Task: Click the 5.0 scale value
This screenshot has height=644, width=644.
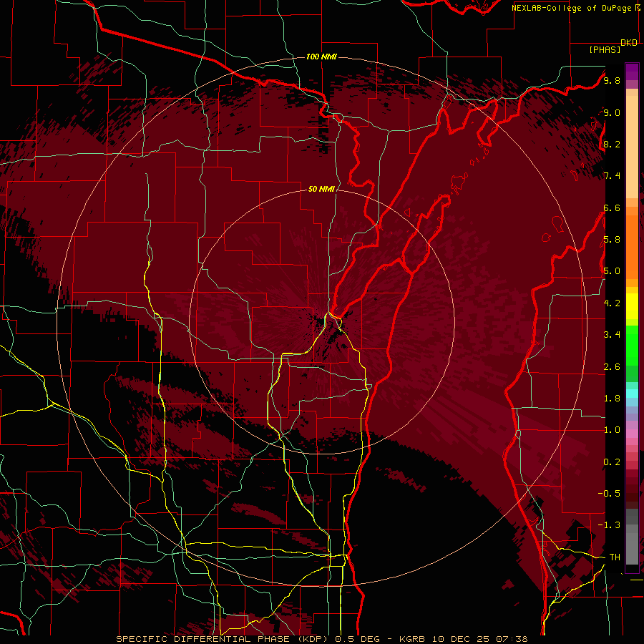Action: [612, 271]
